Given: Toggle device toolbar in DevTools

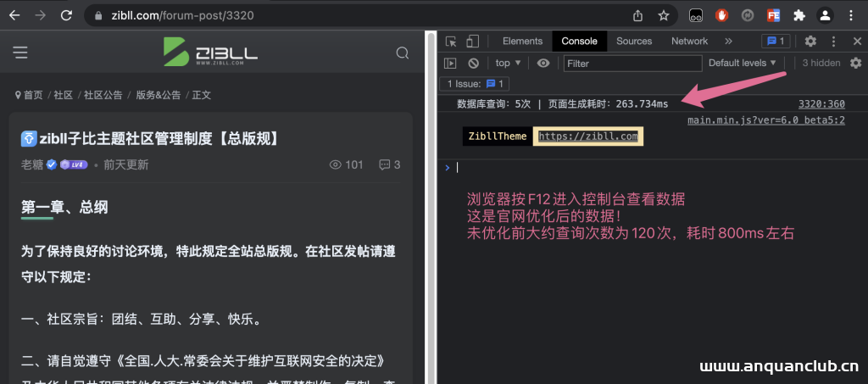Looking at the screenshot, I should pos(472,41).
